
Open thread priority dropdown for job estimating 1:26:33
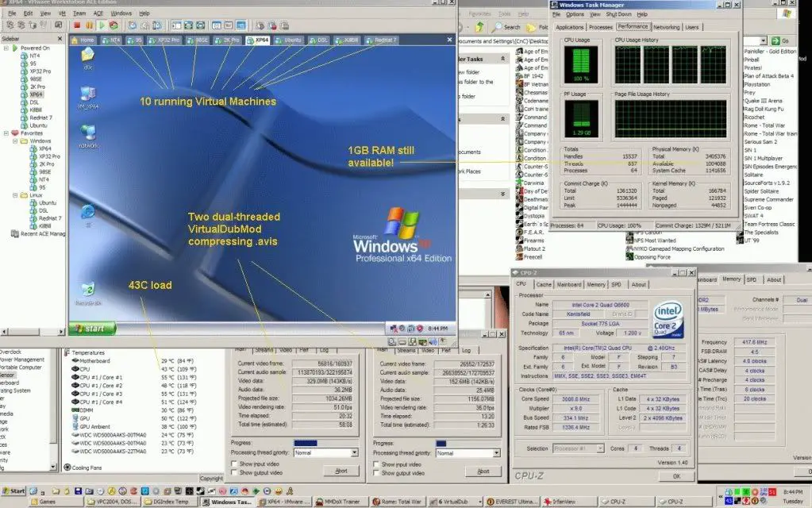(496, 453)
